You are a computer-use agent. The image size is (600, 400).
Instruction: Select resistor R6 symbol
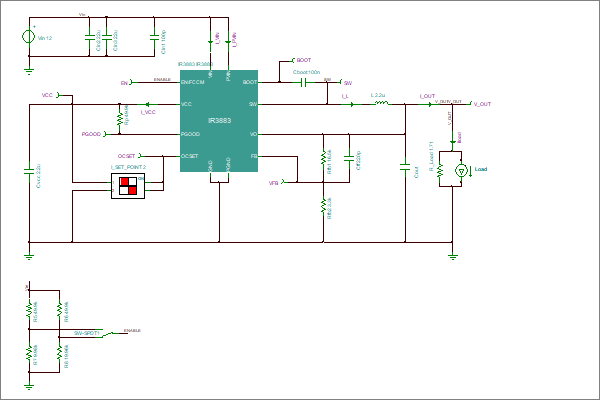[59, 309]
